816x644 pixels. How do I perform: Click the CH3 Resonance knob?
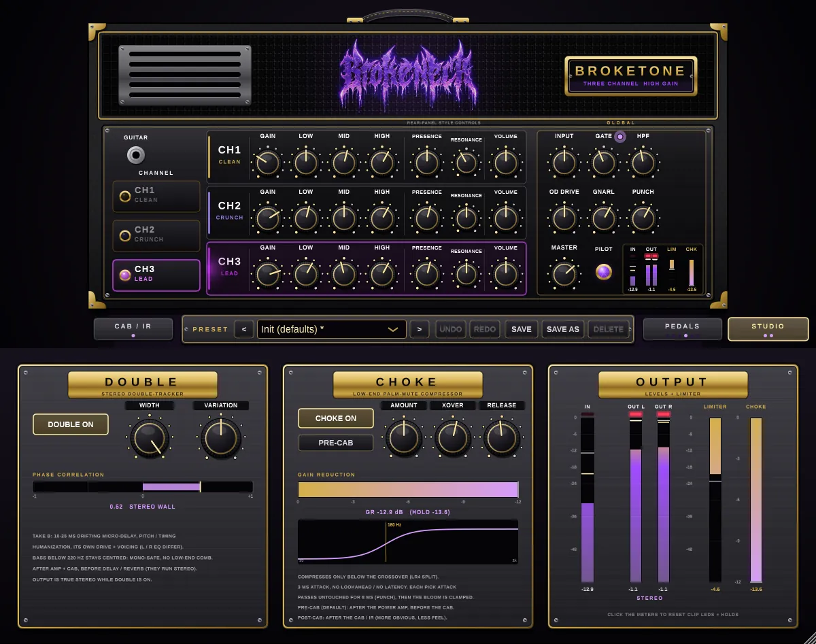point(466,275)
